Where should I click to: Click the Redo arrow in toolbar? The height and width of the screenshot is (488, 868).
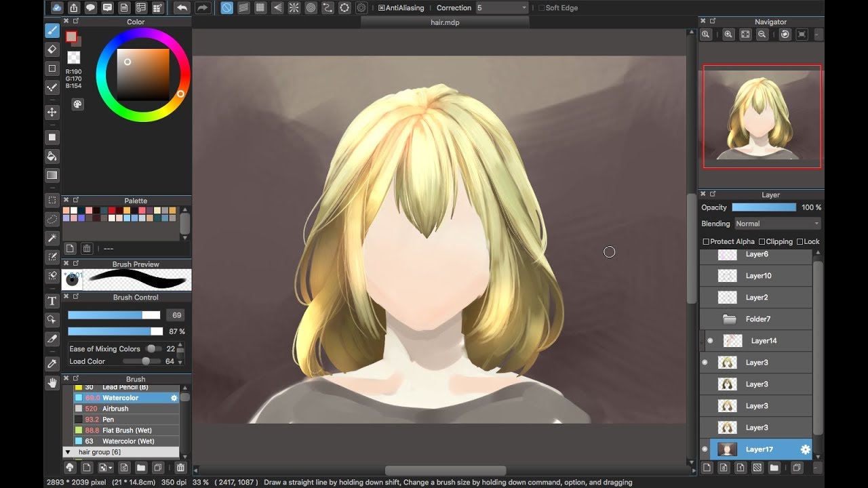coord(202,7)
